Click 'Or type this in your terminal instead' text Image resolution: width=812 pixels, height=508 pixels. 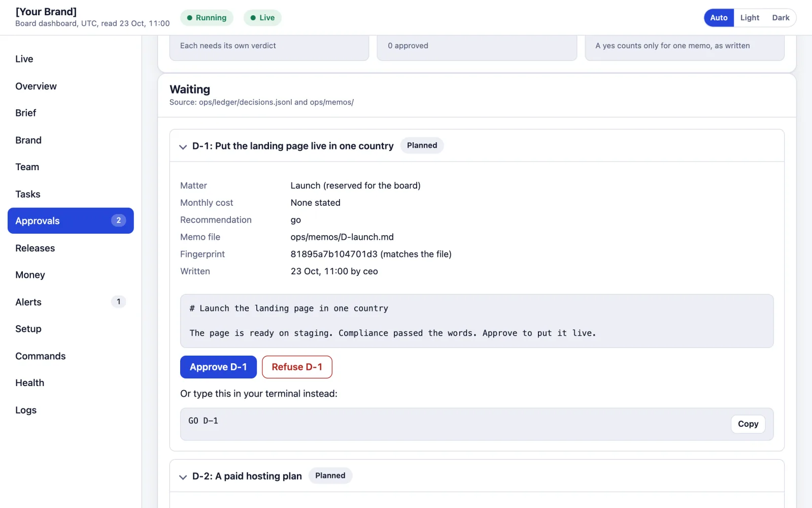[x=259, y=394]
